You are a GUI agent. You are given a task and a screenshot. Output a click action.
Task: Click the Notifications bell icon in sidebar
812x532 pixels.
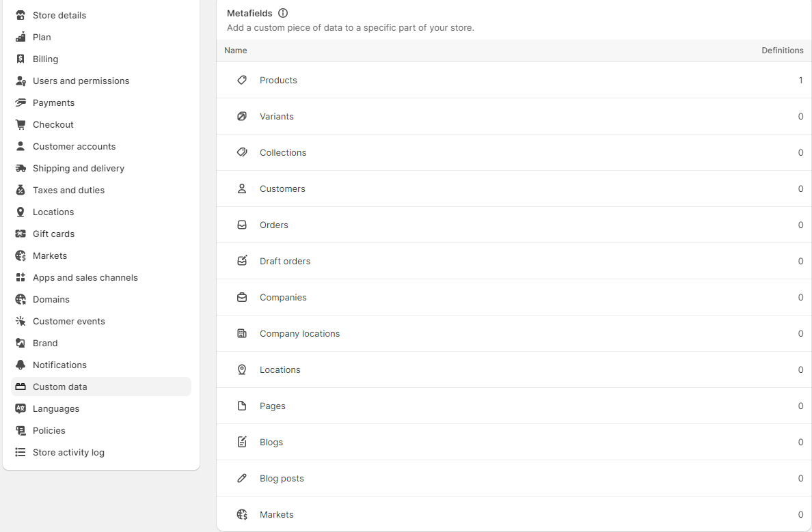pos(21,365)
